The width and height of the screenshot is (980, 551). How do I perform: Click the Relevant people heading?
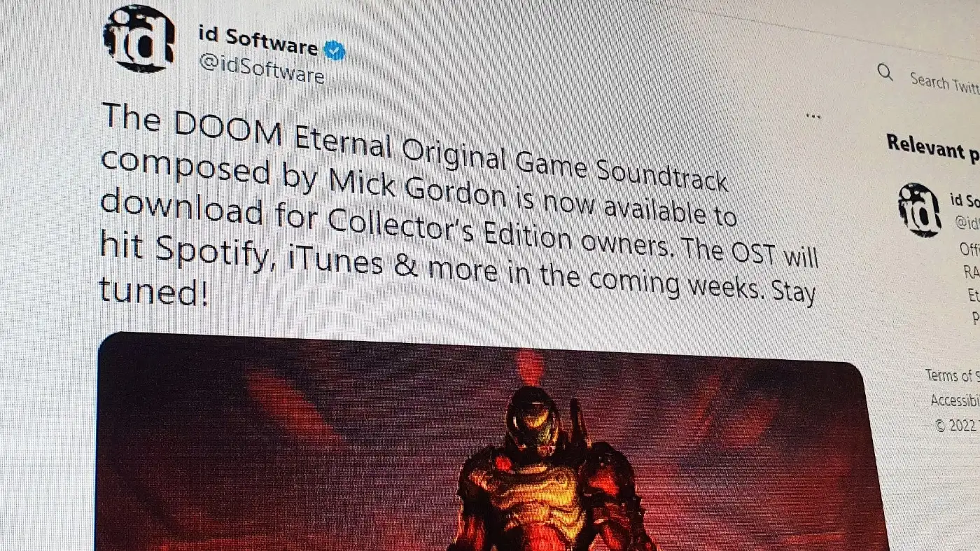933,148
